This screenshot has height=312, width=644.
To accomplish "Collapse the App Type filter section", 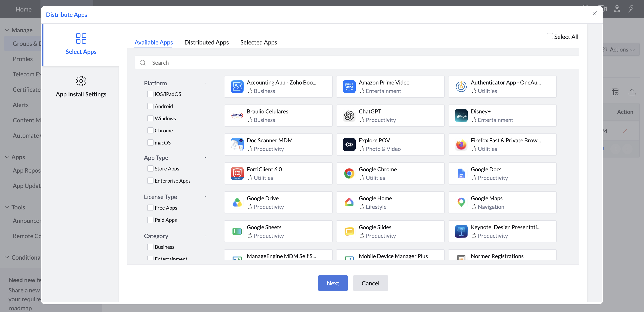I will tap(206, 157).
